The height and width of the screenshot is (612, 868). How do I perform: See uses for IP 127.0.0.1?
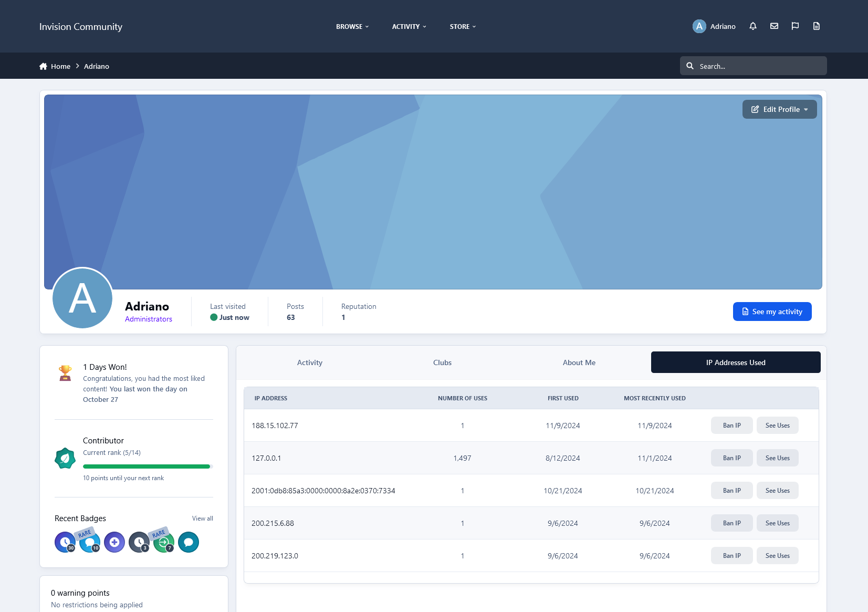click(x=777, y=458)
